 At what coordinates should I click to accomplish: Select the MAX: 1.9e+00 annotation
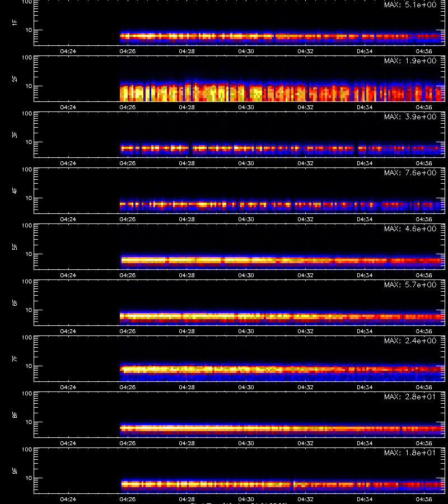pyautogui.click(x=410, y=60)
